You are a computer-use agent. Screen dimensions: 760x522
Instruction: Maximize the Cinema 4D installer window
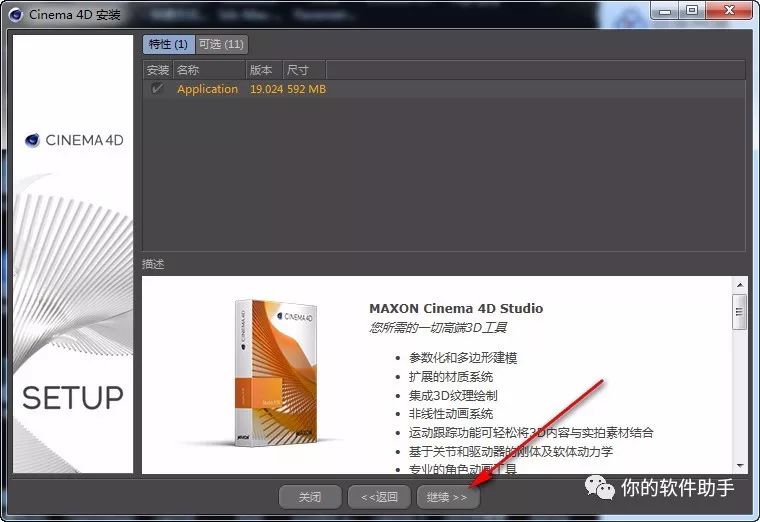pos(692,11)
